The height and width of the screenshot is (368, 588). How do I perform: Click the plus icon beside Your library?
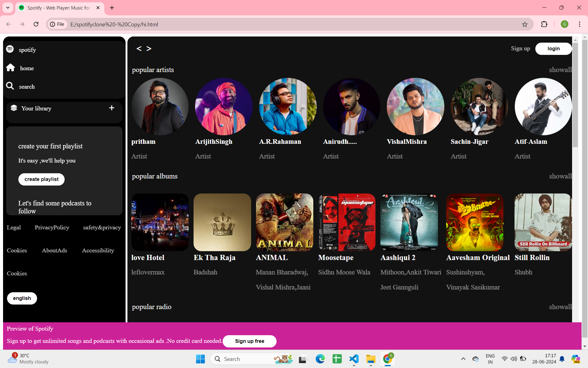click(x=112, y=108)
